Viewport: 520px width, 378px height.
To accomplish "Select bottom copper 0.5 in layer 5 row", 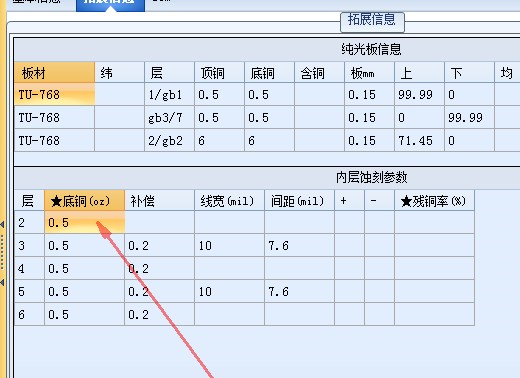I will coord(84,291).
